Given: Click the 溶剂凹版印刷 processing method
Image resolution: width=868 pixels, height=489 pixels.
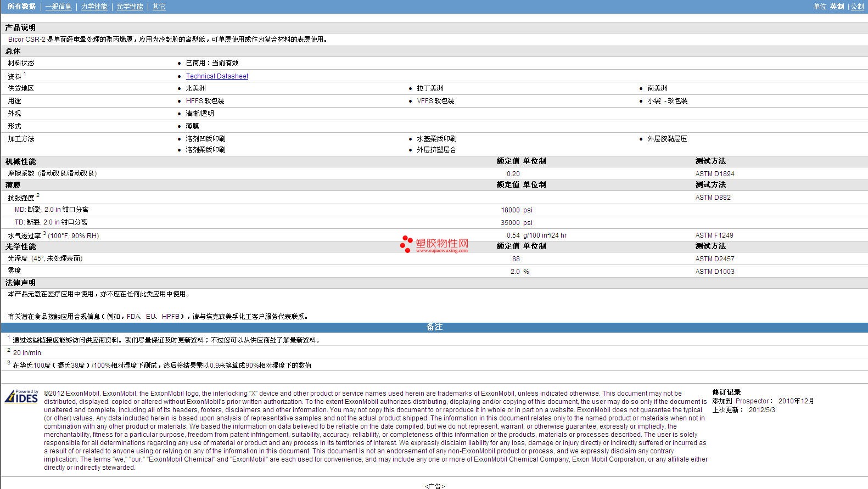Looking at the screenshot, I should [205, 139].
